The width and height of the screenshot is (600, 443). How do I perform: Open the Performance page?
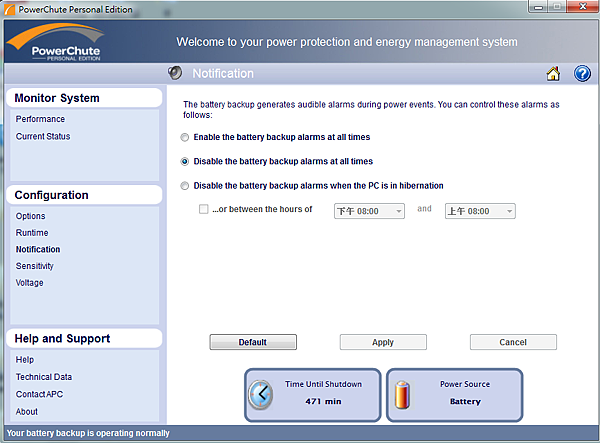40,119
